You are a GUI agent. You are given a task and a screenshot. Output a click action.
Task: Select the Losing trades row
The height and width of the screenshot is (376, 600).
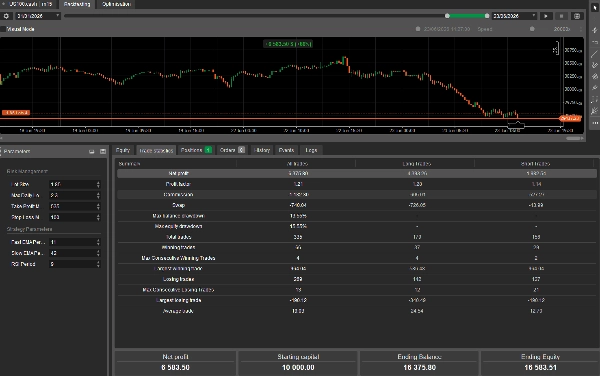pos(357,279)
